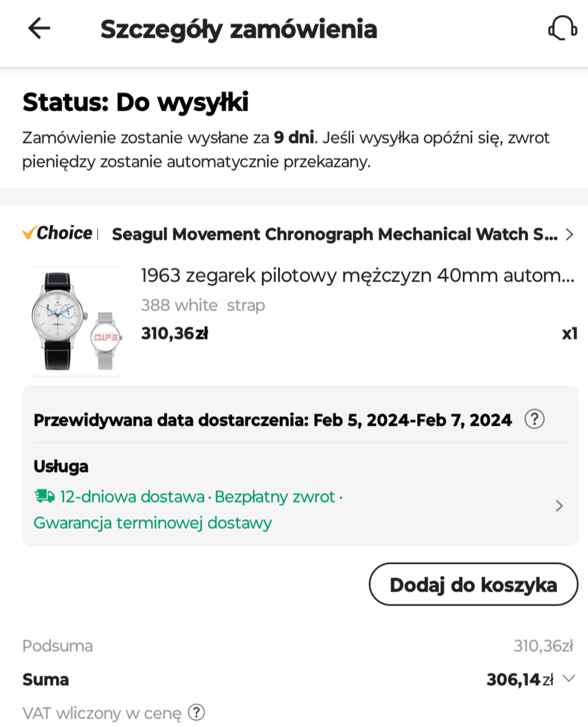Screen dimensions: 588x727
Task: Expand the delivery service details chevron
Action: tap(559, 506)
